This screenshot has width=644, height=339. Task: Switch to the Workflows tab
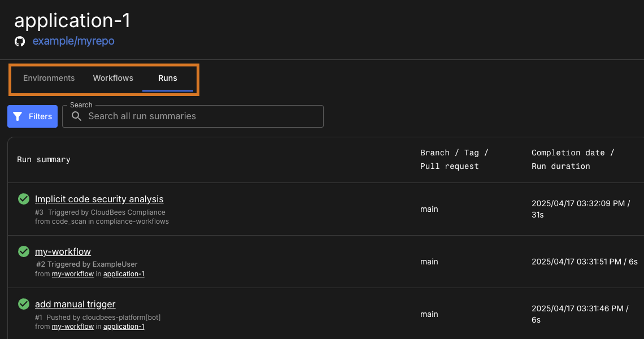tap(113, 78)
